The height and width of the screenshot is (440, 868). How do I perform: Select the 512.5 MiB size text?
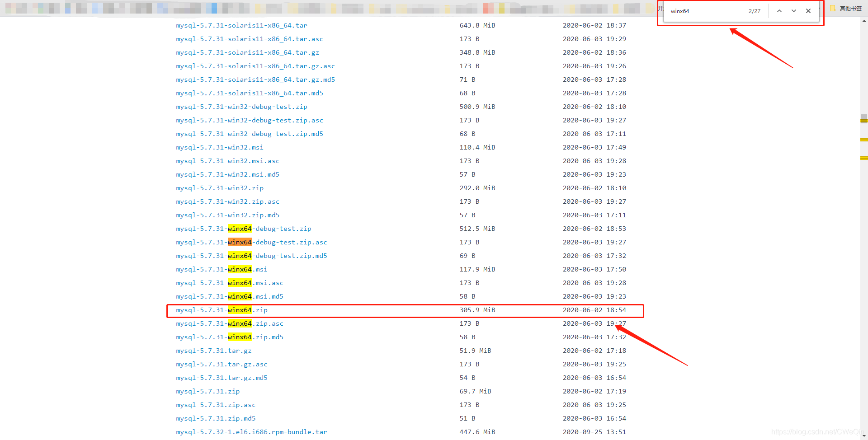pyautogui.click(x=477, y=229)
